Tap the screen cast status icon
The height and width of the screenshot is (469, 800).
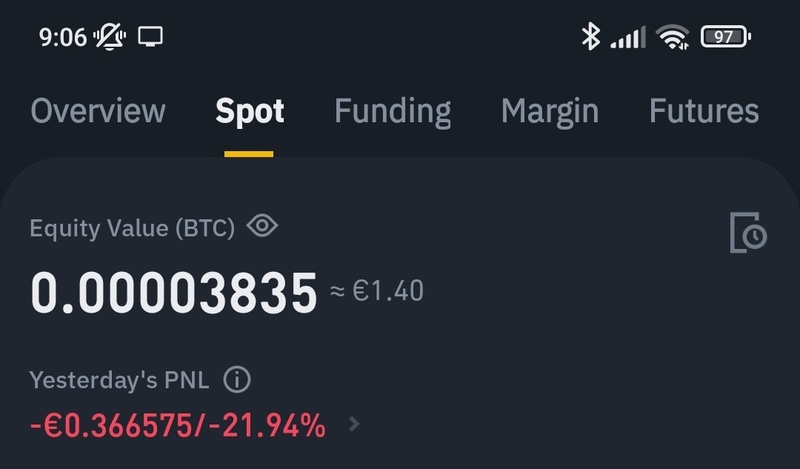coord(150,37)
